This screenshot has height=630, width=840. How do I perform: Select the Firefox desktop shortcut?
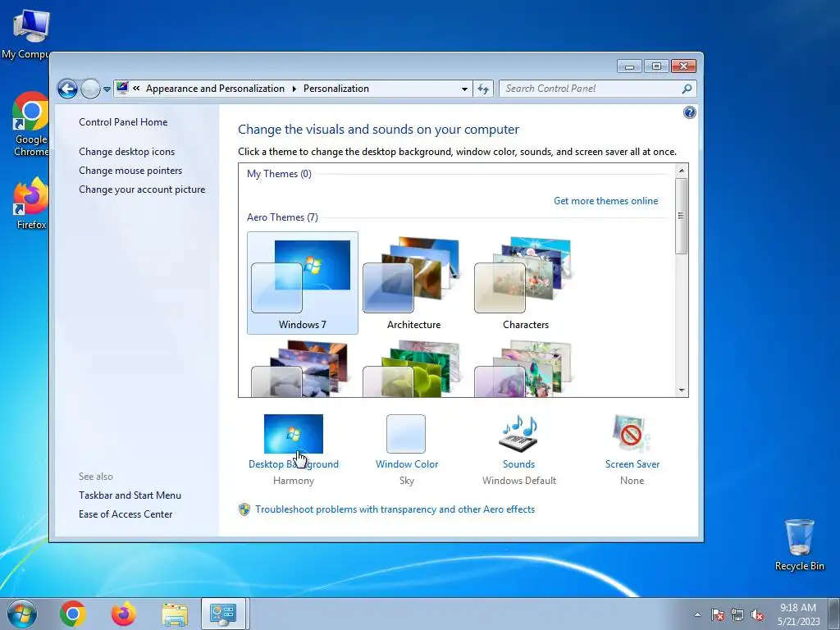click(31, 203)
